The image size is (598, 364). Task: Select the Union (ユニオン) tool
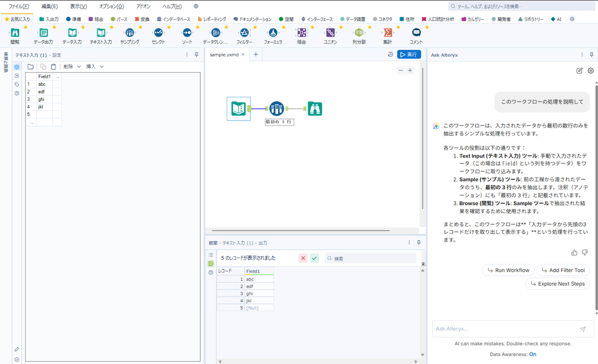point(330,35)
